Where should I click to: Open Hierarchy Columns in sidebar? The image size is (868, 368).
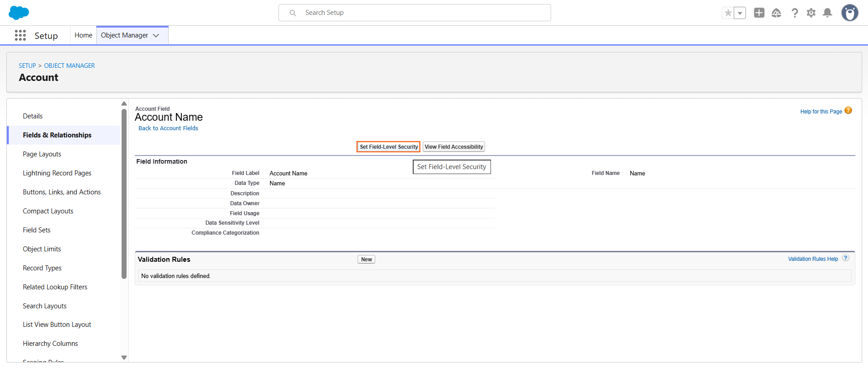point(64,344)
